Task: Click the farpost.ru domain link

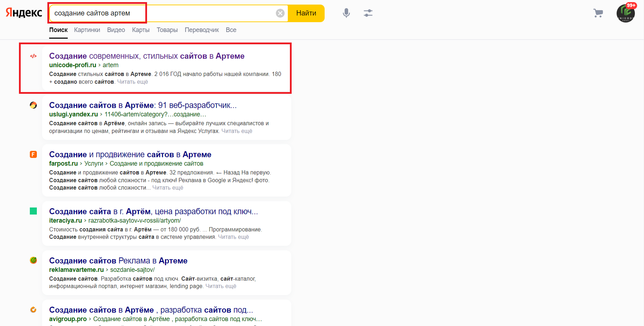Action: click(64, 163)
